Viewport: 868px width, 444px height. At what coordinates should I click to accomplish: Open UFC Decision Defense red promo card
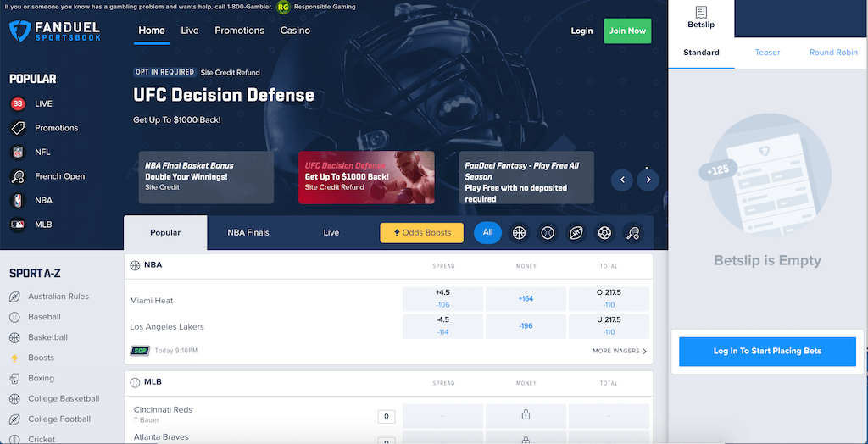click(366, 178)
